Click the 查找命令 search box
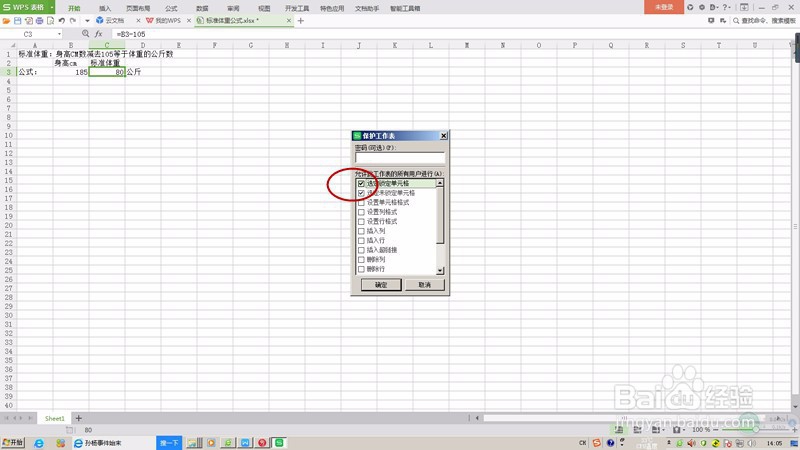This screenshot has width=800, height=450. [x=764, y=21]
